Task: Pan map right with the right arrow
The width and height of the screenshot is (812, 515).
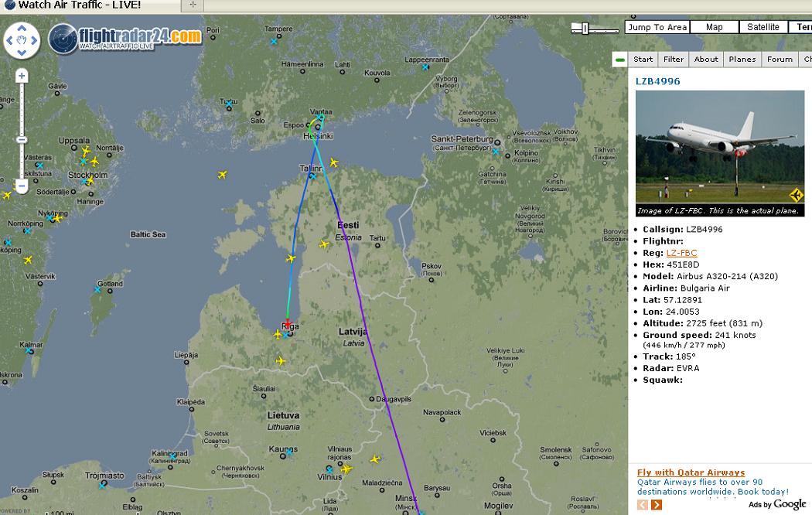Action: click(x=34, y=40)
